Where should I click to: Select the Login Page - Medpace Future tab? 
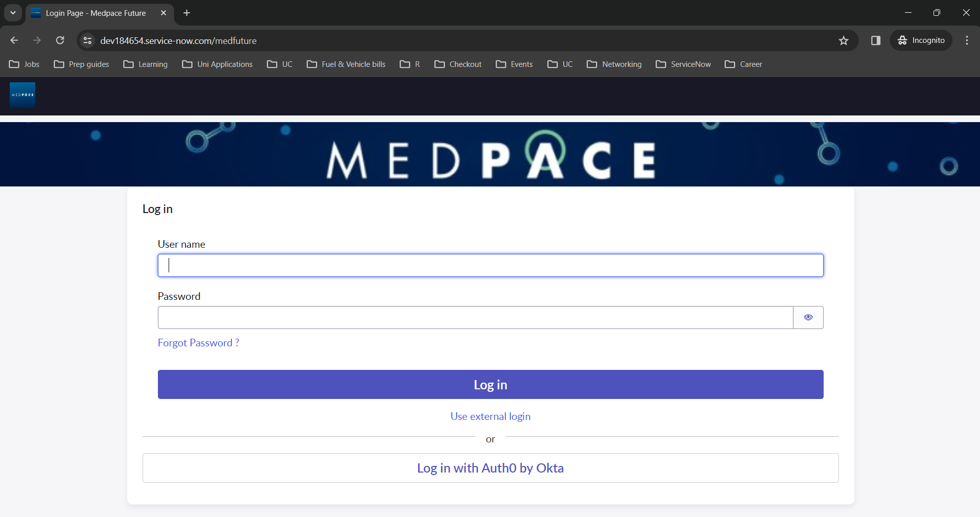point(100,13)
